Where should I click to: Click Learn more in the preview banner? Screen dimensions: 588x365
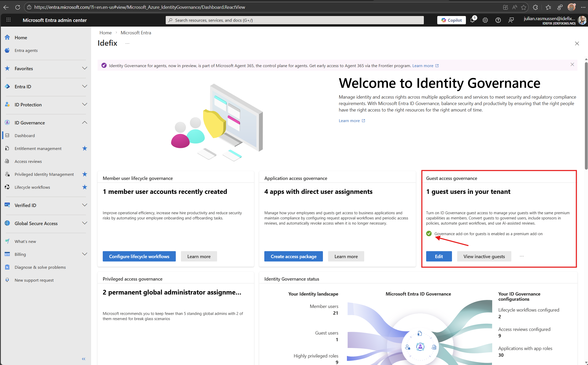(x=425, y=66)
